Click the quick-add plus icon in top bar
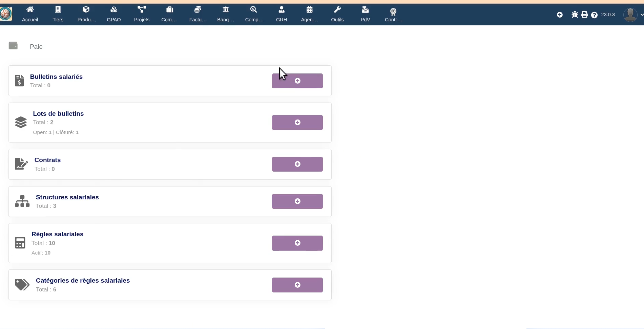Viewport: 644px width, 329px height. point(560,15)
